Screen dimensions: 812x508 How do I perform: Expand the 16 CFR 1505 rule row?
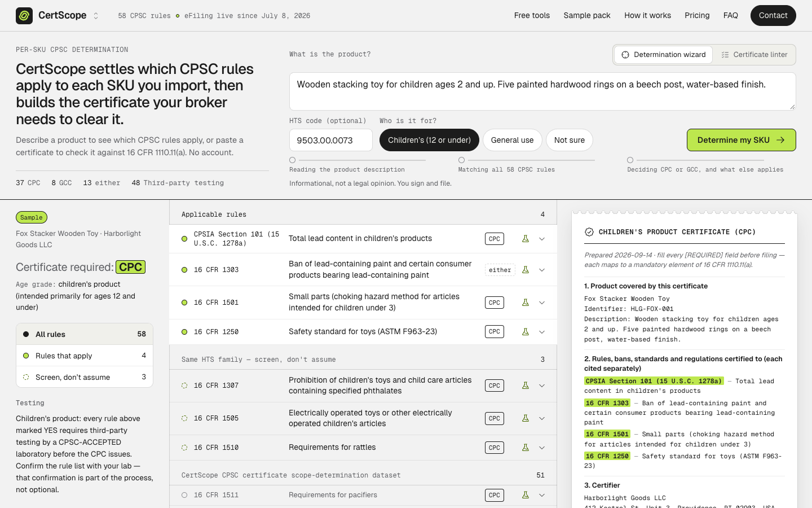(x=542, y=418)
